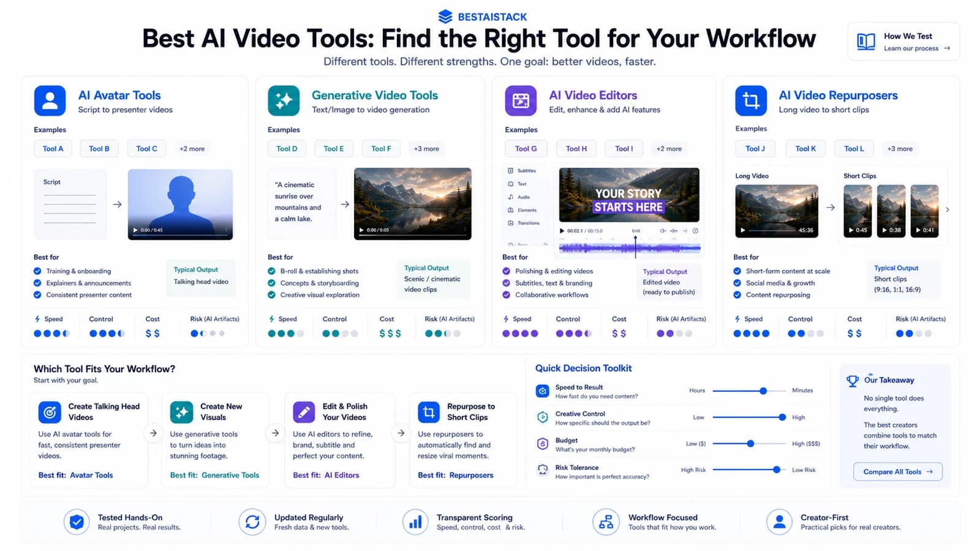Image resolution: width=980 pixels, height=551 pixels.
Task: Click the Generative Video Tools sparkle icon
Action: point(284,100)
